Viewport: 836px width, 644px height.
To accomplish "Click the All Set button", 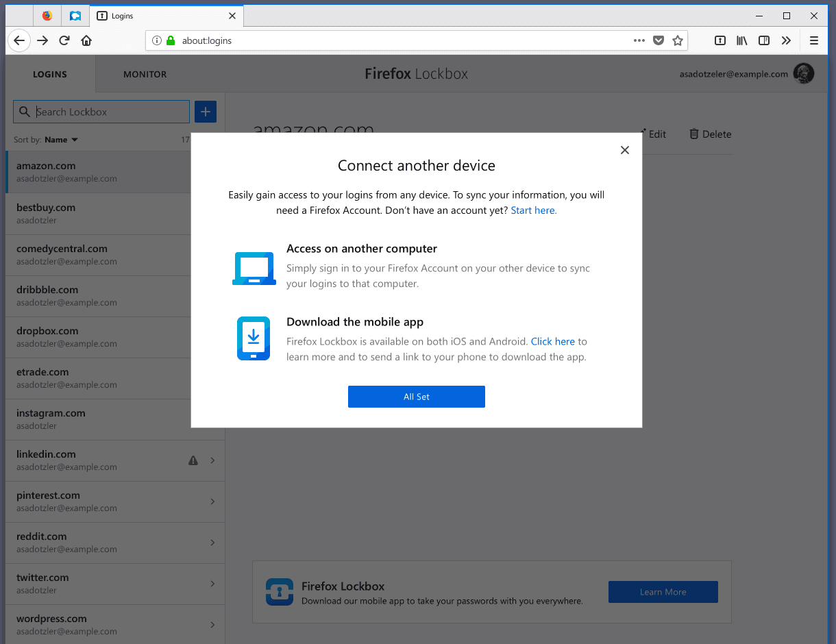I will tap(417, 396).
